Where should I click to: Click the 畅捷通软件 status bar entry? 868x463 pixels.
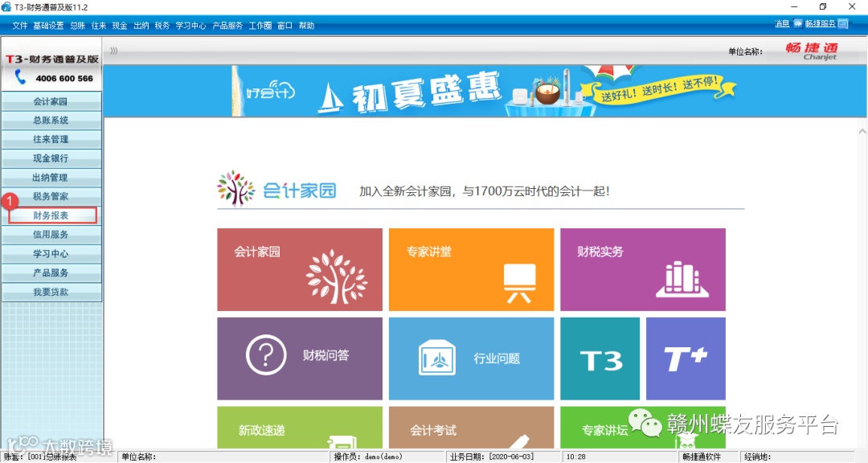tap(709, 457)
